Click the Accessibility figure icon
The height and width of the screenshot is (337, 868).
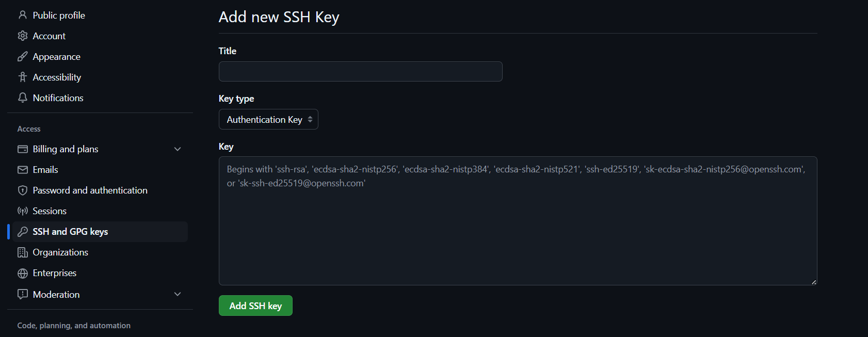pyautogui.click(x=23, y=77)
